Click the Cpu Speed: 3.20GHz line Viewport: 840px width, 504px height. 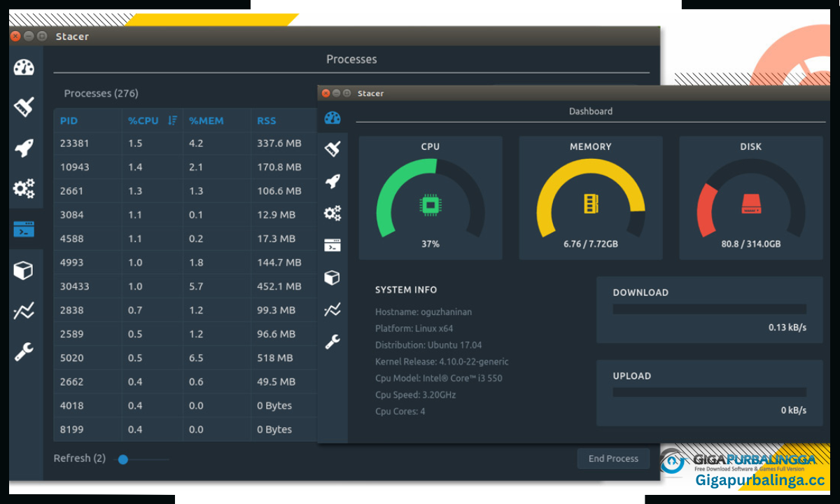coord(417,395)
